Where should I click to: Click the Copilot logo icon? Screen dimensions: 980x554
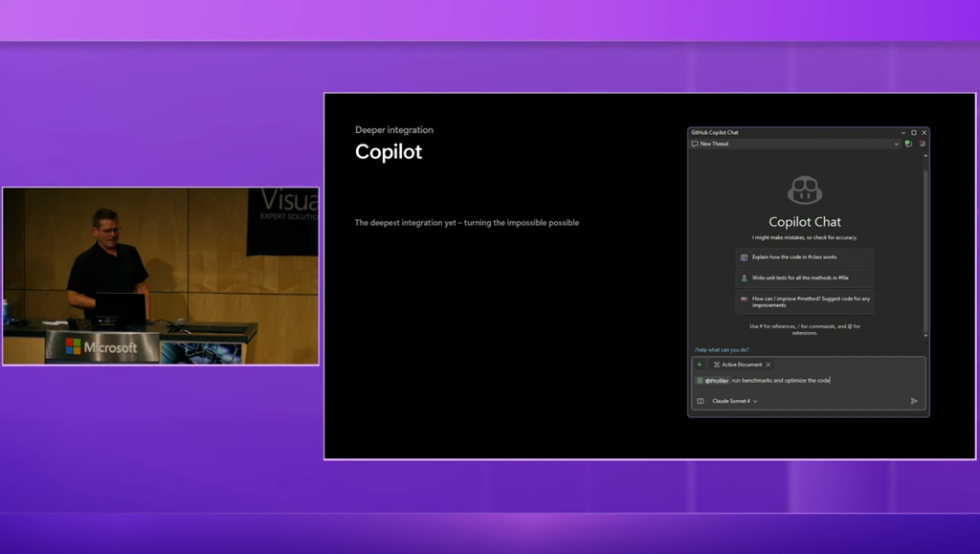click(x=805, y=189)
